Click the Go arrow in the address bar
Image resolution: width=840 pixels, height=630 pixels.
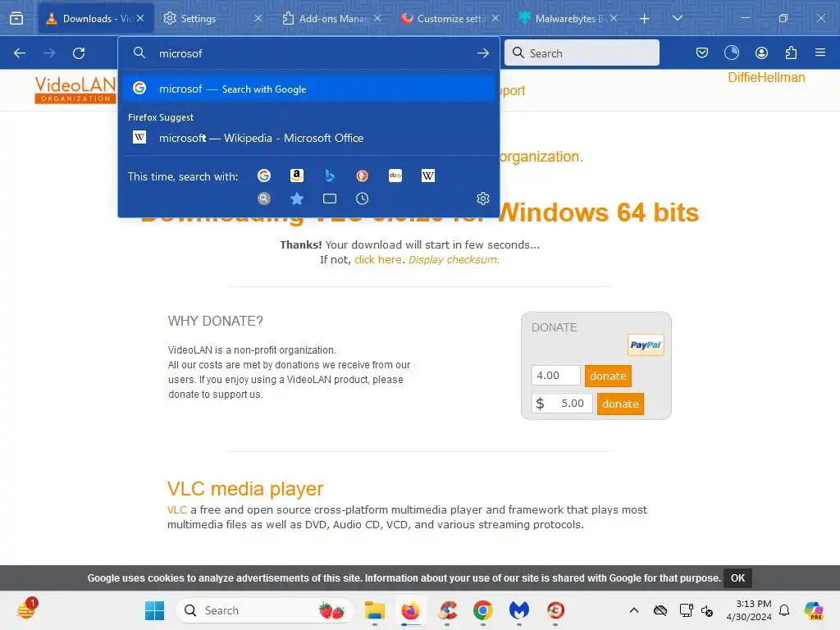pyautogui.click(x=482, y=53)
